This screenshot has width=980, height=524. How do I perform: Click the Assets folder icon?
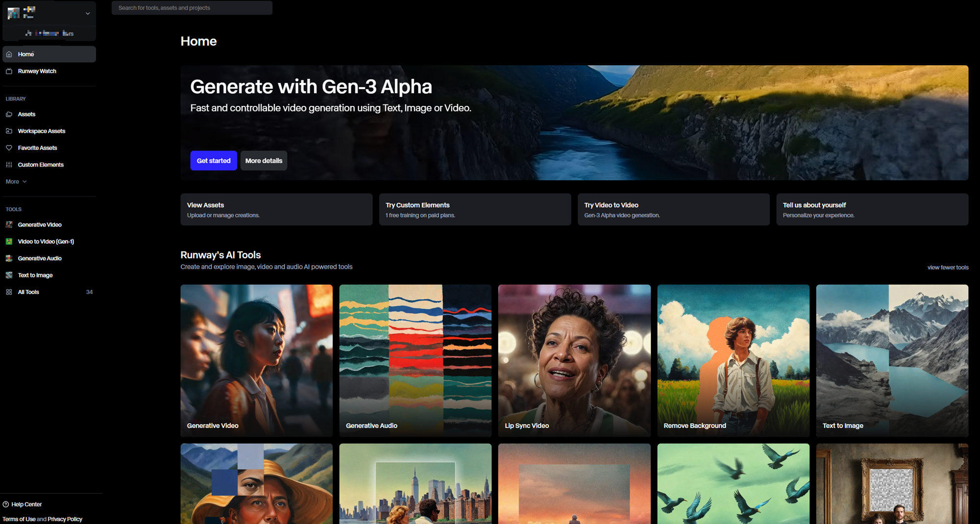tap(9, 114)
